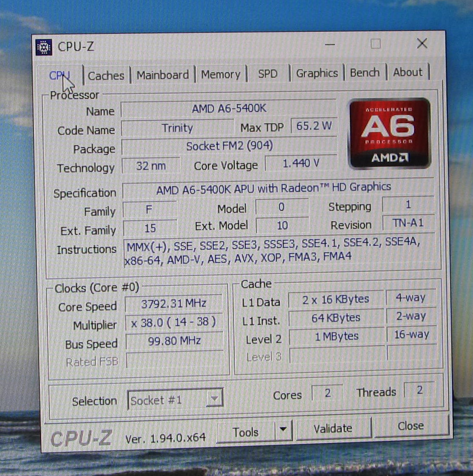Click the Name field AMD A6-5400K
This screenshot has width=473, height=476.
229,108
